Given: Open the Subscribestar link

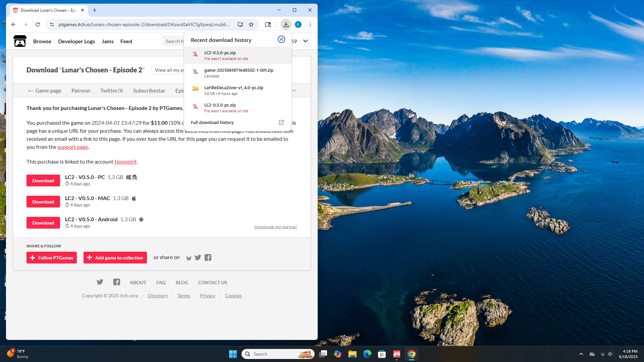Looking at the screenshot, I should coord(149,90).
